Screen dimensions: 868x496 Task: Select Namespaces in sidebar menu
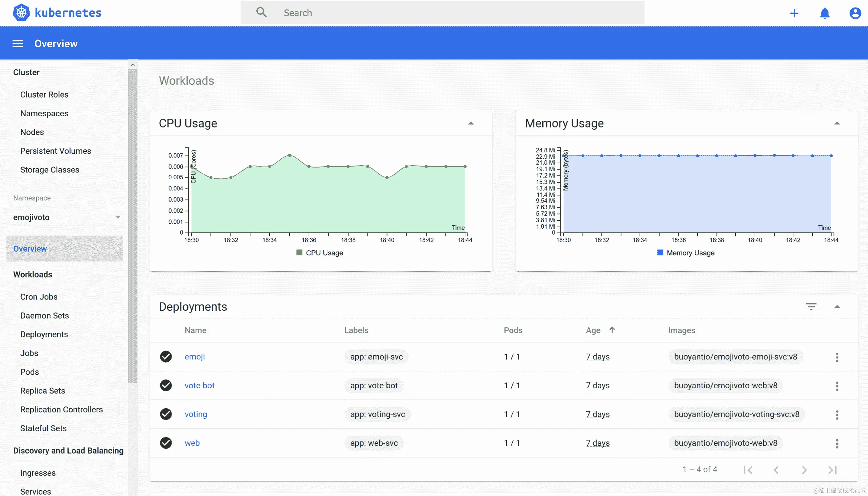pyautogui.click(x=44, y=113)
